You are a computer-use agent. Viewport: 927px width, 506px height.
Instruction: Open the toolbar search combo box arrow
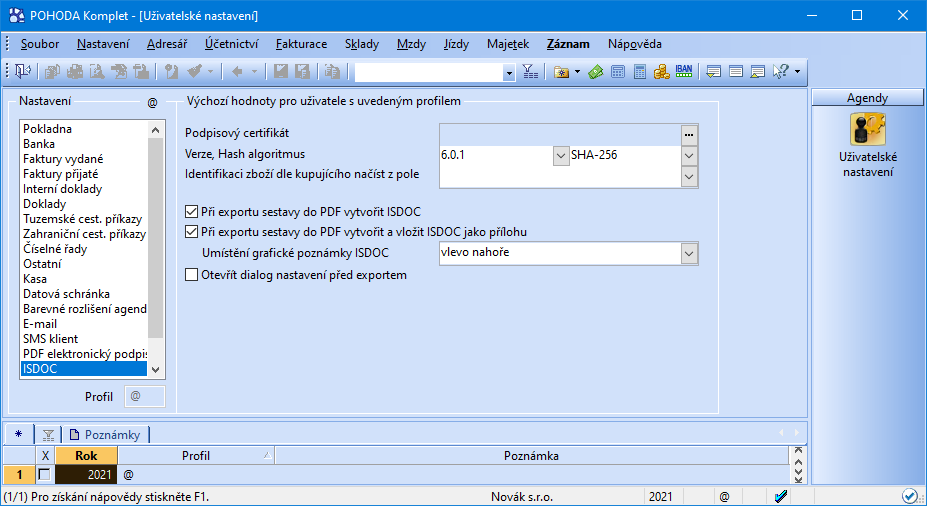(509, 73)
